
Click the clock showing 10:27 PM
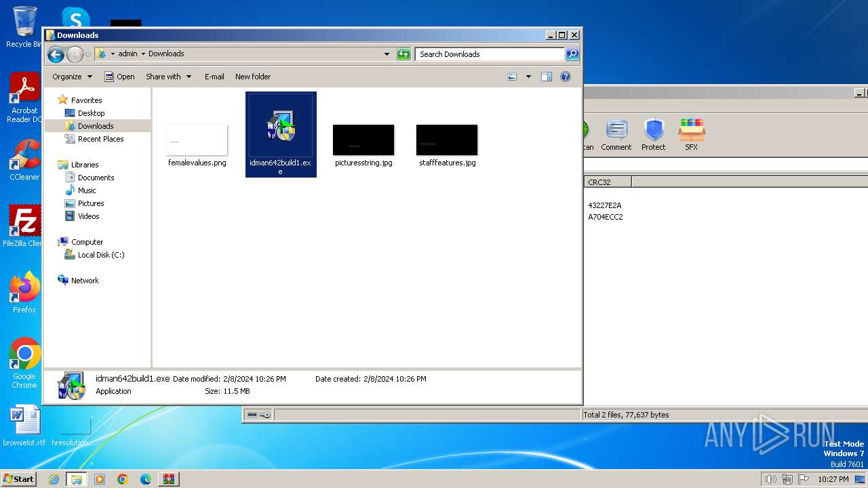coord(833,479)
